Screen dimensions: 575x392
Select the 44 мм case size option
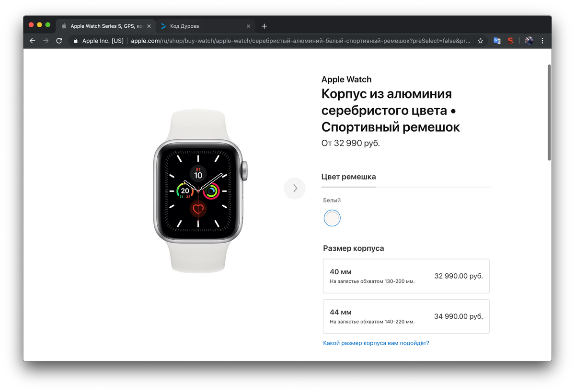pyautogui.click(x=406, y=316)
